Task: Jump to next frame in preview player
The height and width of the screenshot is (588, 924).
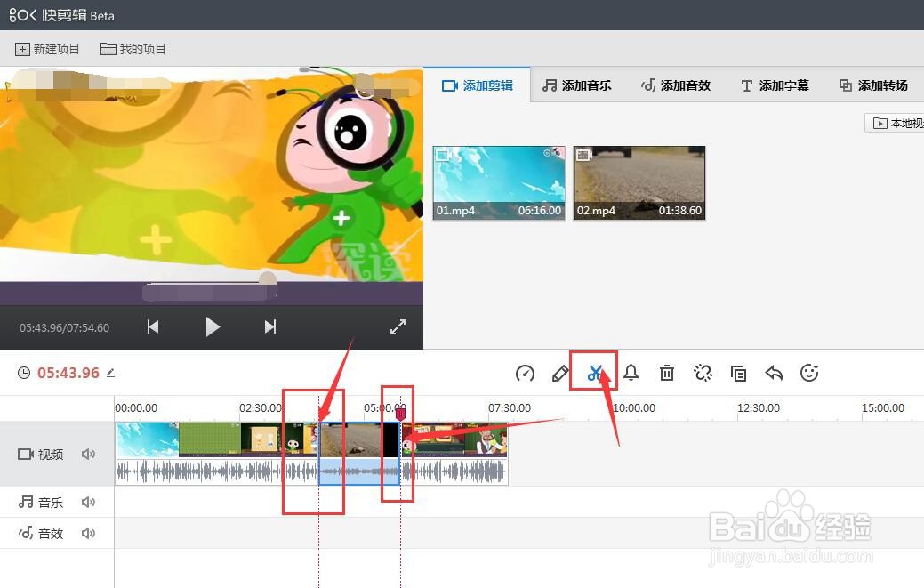Action: click(269, 327)
